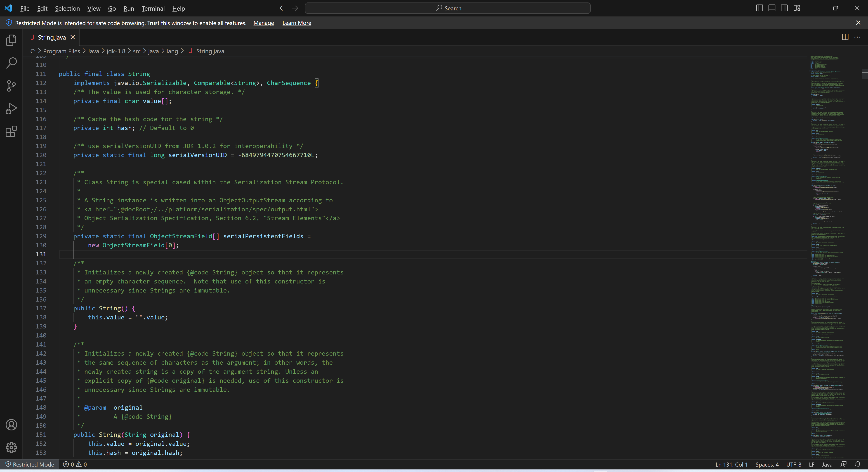Open the Explorer view in activity bar
The height and width of the screenshot is (472, 868).
coord(11,40)
